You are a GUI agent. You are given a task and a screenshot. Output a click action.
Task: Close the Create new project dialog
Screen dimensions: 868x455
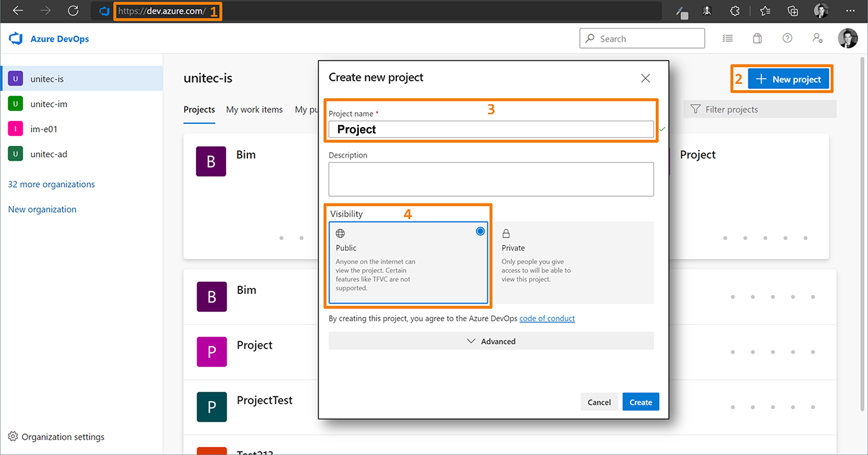645,78
